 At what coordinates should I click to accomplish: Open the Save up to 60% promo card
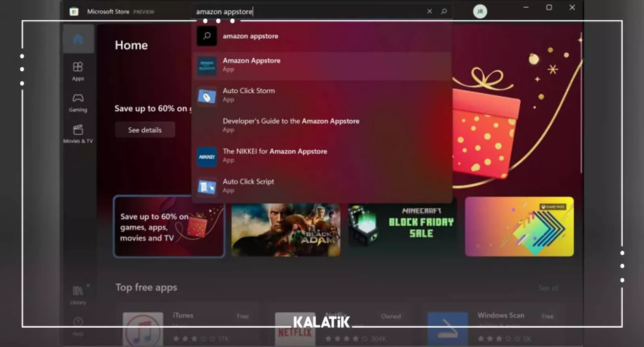tap(169, 226)
